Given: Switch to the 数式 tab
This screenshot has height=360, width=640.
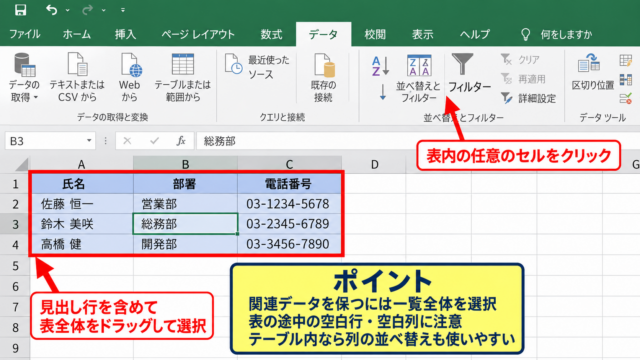Looking at the screenshot, I should tap(271, 34).
